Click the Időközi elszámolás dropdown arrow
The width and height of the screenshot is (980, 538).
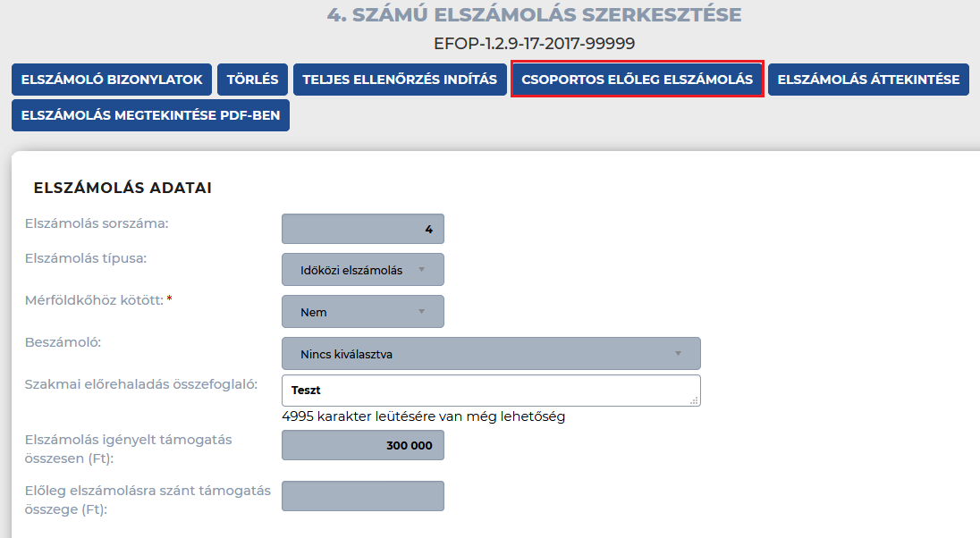(422, 269)
